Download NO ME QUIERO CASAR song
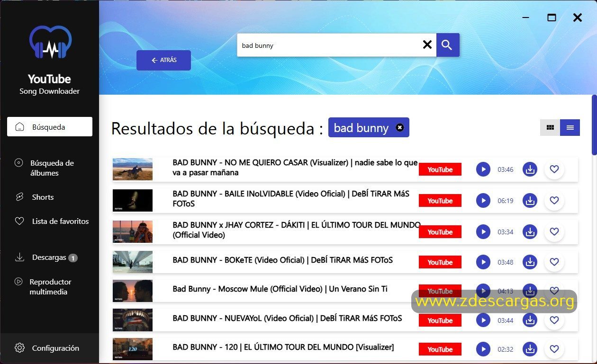 pyautogui.click(x=530, y=169)
